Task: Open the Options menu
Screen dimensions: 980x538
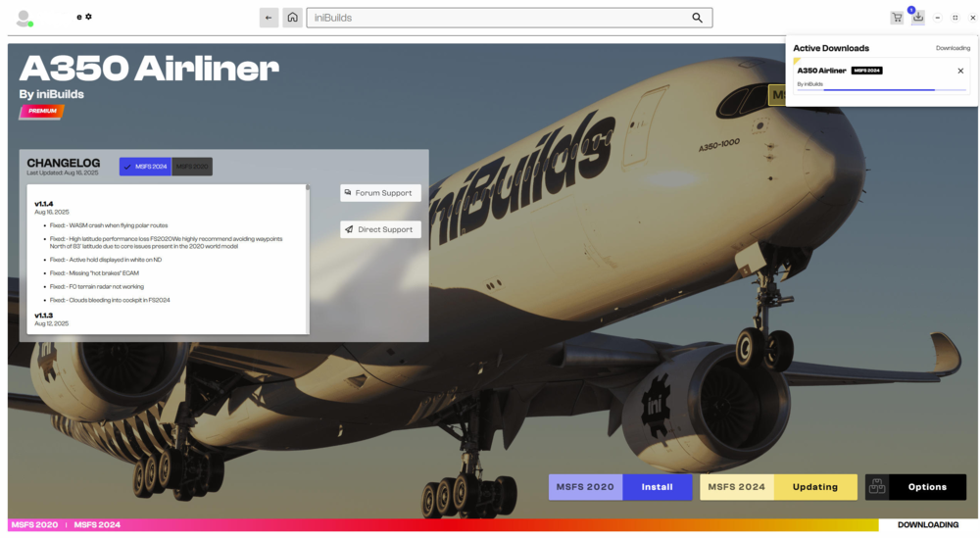Action: pyautogui.click(x=926, y=487)
